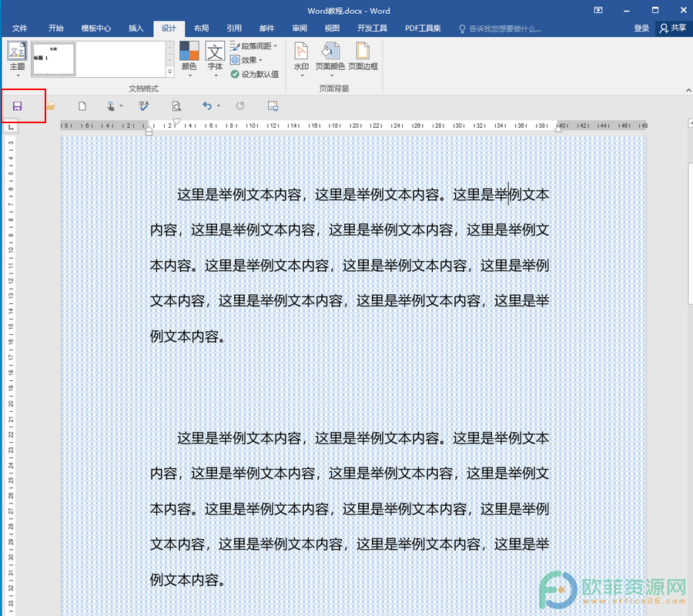Click the Undo arrow icon
Viewport: 693px width, 616px height.
[x=207, y=105]
